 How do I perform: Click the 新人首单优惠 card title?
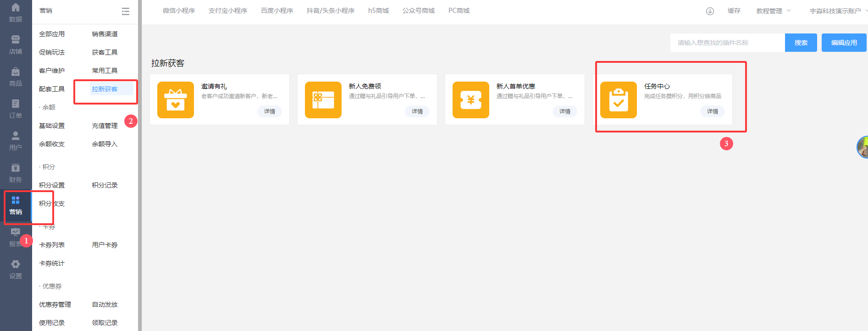point(516,86)
